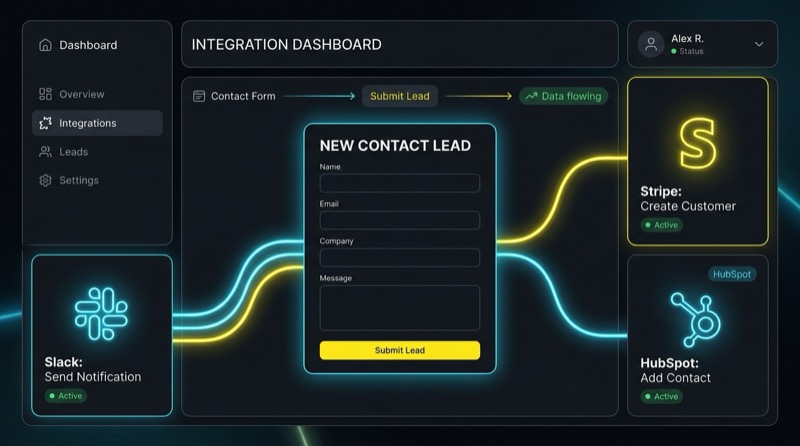Toggle the Slack Active status badge
This screenshot has height=446, width=800.
coord(66,395)
